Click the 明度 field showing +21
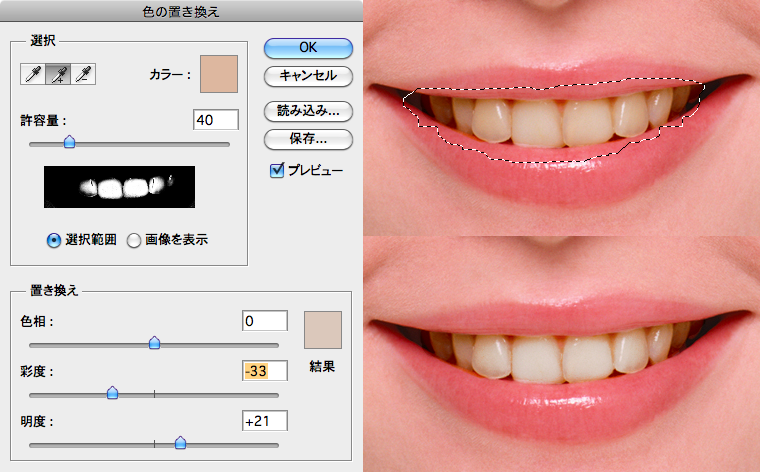The height and width of the screenshot is (472, 760). 265,421
